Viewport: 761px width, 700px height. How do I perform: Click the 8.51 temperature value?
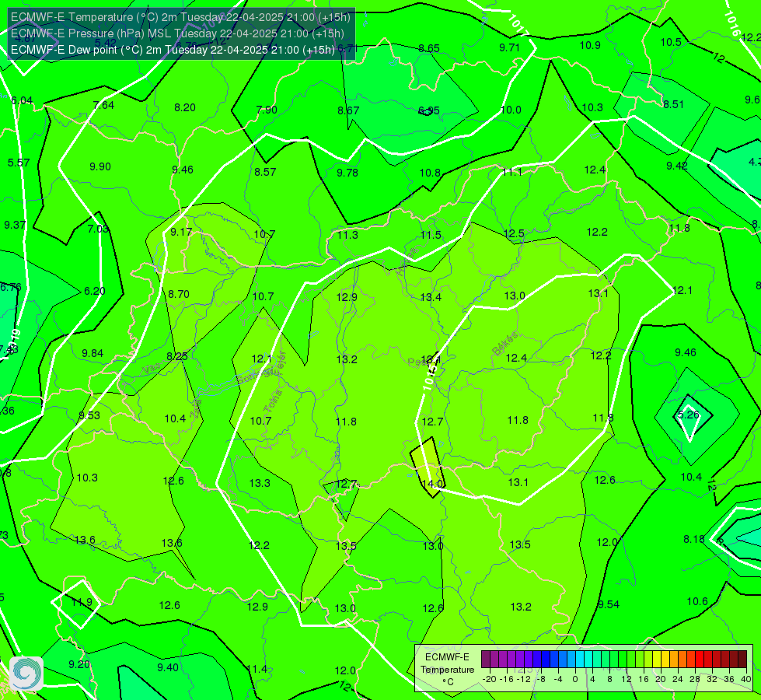pyautogui.click(x=673, y=104)
